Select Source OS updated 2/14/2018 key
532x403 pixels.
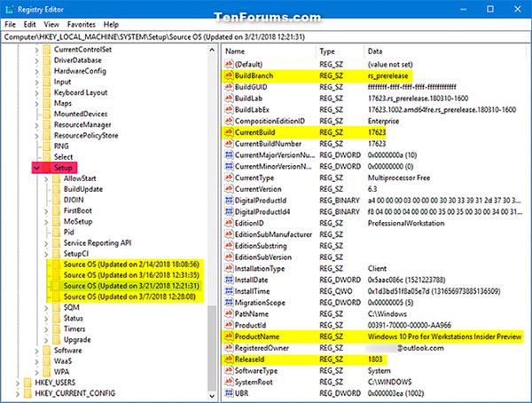pyautogui.click(x=131, y=265)
